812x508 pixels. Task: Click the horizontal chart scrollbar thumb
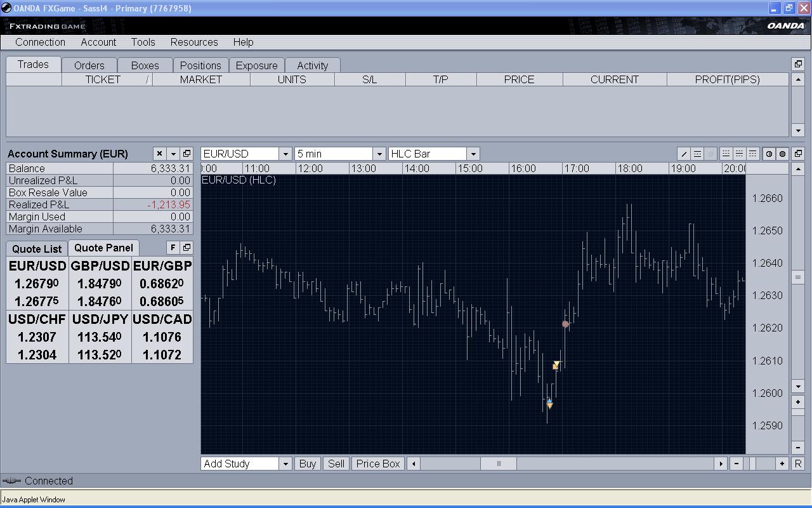(x=498, y=464)
